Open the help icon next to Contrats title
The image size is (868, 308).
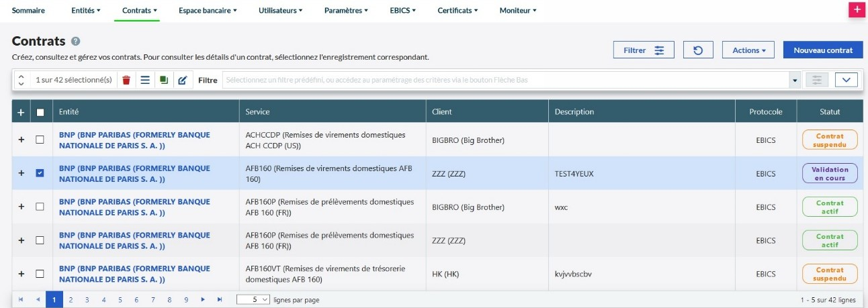tap(76, 42)
